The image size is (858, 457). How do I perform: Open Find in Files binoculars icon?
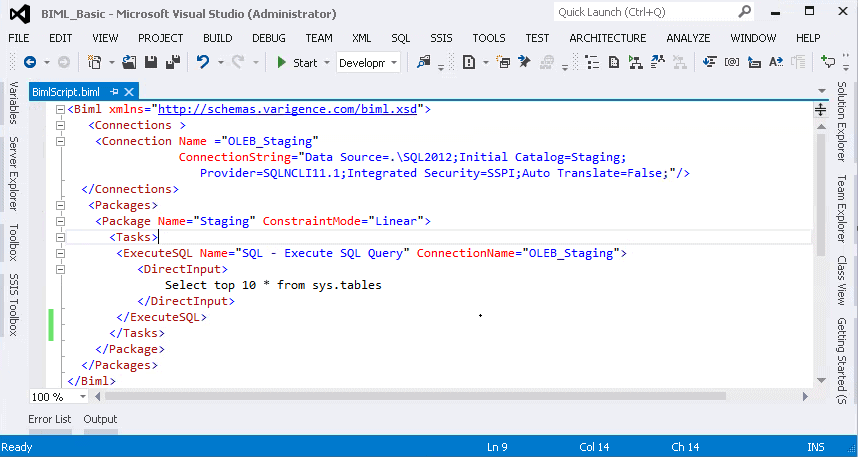click(424, 62)
